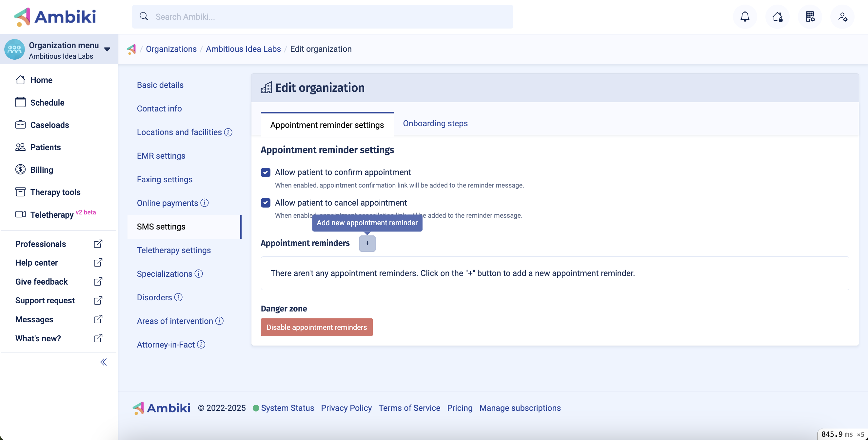Open the Privacy Policy link in the footer

click(x=346, y=408)
